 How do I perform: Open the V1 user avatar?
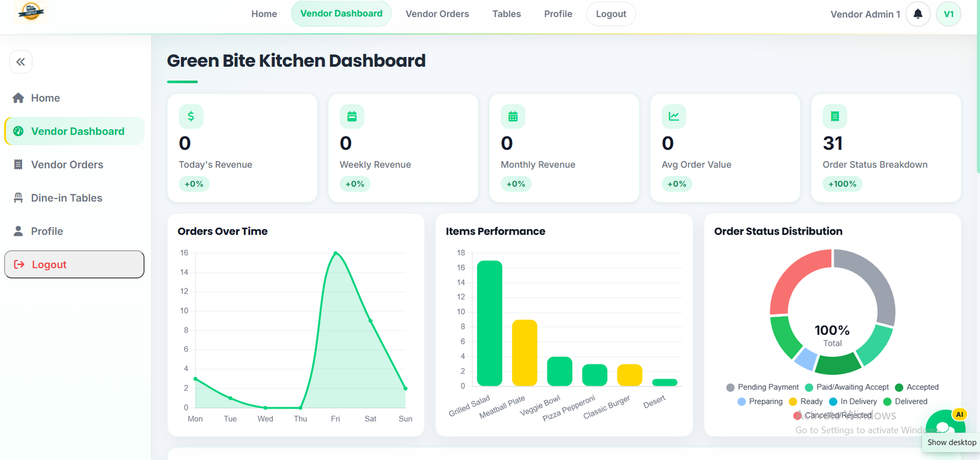click(948, 14)
